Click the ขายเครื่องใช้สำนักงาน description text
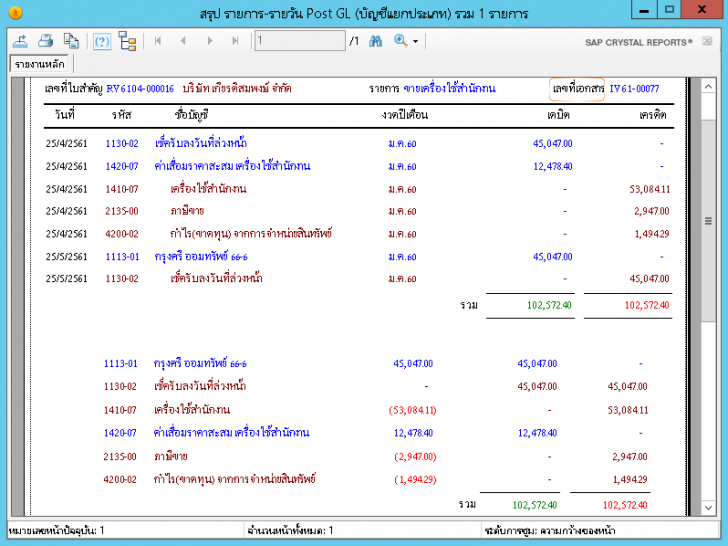Viewport: 728px width, 546px height. click(449, 88)
